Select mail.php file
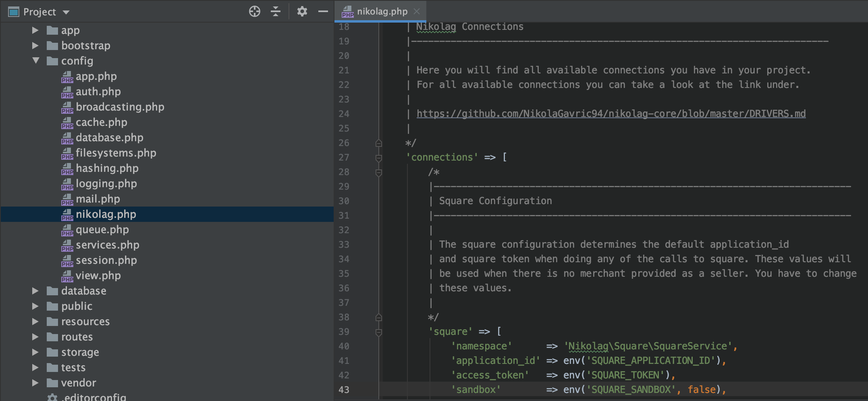The width and height of the screenshot is (868, 401). click(x=98, y=199)
